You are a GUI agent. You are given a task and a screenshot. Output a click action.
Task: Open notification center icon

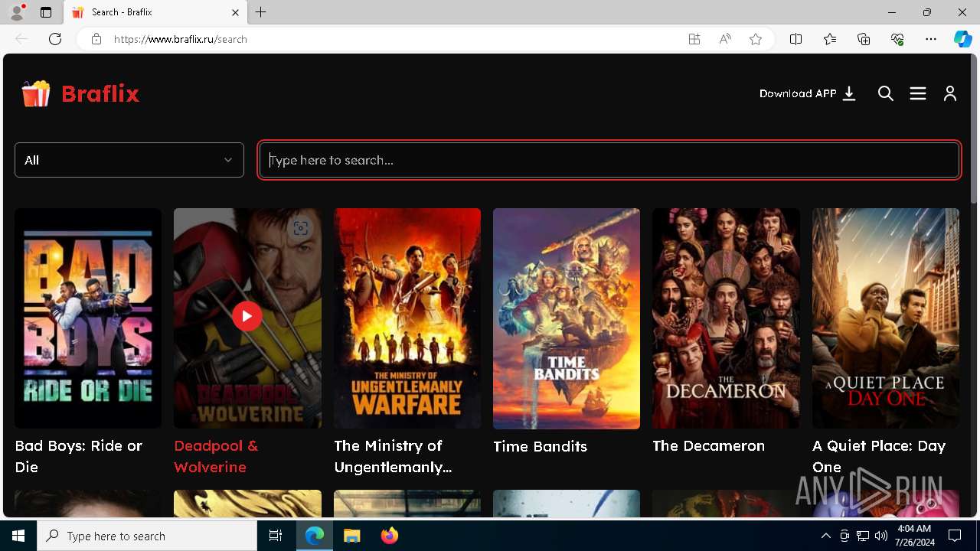coord(955,536)
